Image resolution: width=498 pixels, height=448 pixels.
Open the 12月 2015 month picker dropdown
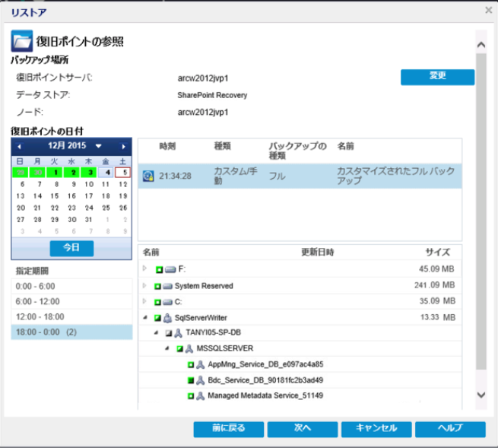98,146
